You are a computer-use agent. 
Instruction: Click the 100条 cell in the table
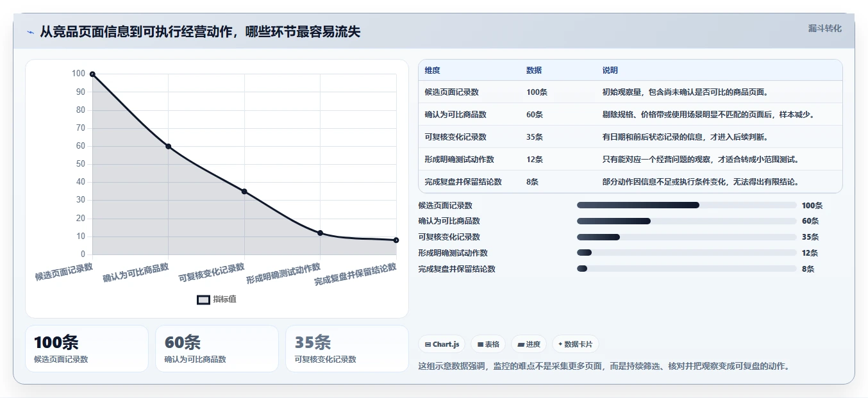tap(537, 92)
